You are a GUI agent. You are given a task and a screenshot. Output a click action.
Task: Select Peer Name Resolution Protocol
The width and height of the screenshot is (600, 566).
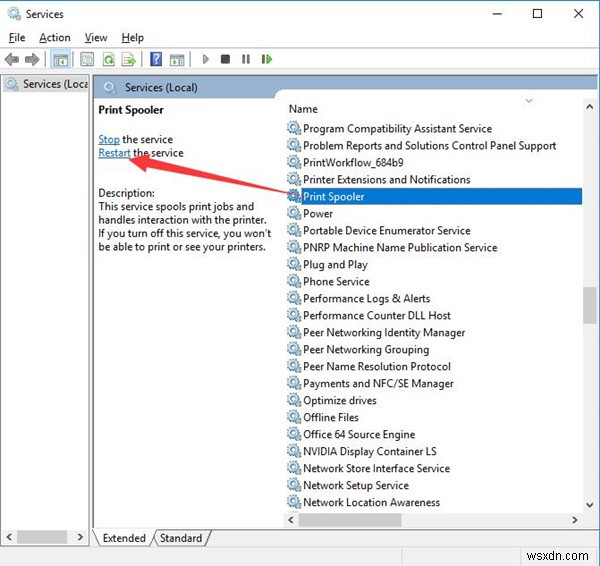[x=377, y=366]
